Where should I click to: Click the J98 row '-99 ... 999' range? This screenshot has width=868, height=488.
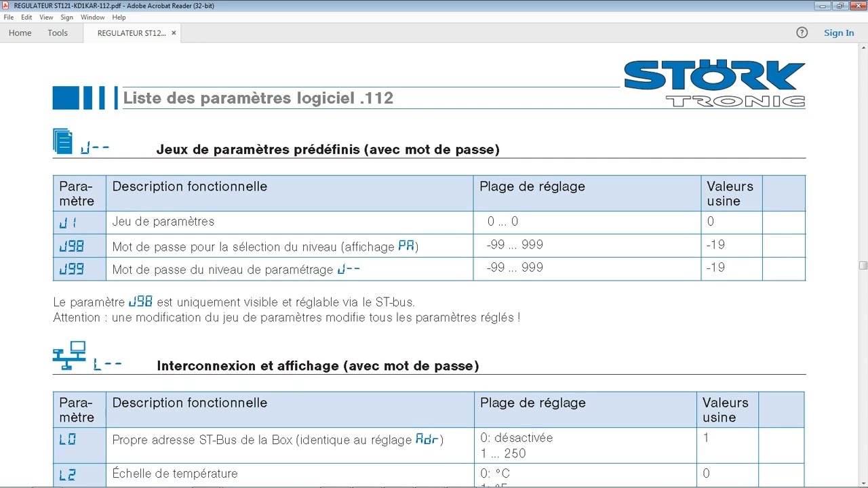[515, 245]
